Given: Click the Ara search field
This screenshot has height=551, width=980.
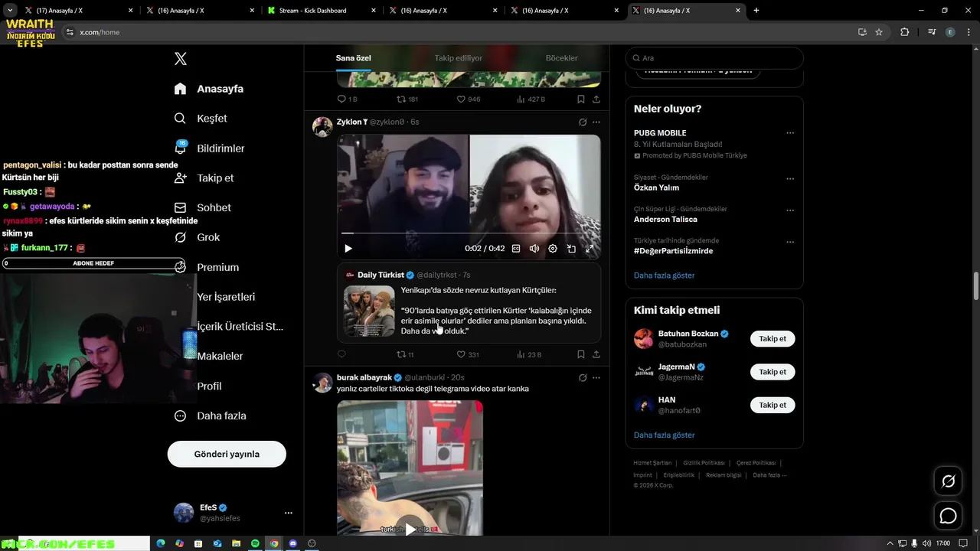Looking at the screenshot, I should tap(714, 58).
